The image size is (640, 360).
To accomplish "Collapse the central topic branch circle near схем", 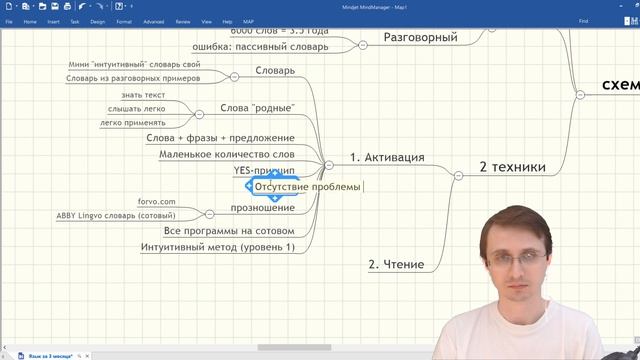I will [x=580, y=95].
